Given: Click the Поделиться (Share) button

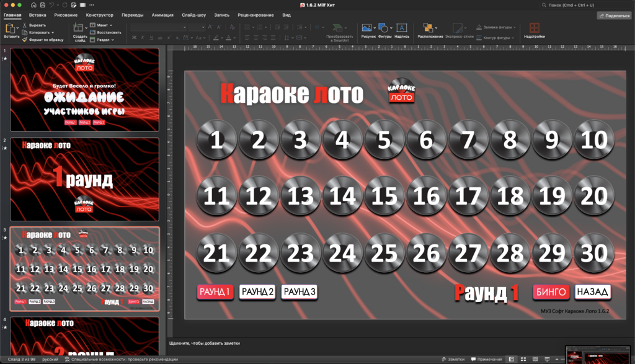Looking at the screenshot, I should [615, 16].
